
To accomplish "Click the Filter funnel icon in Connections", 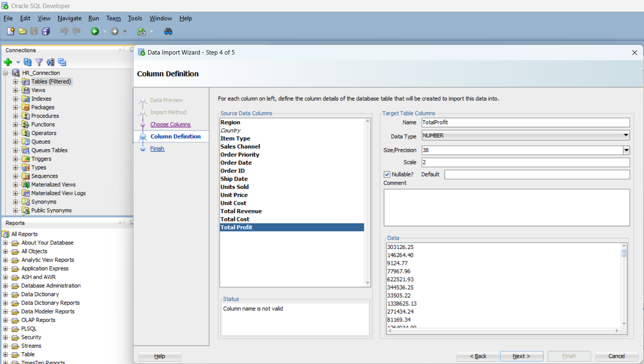I will 39,62.
